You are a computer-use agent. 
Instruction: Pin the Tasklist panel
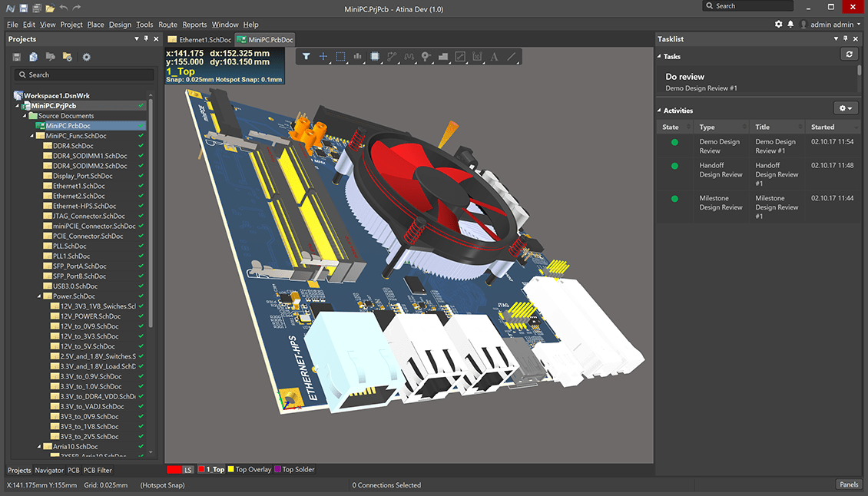(845, 38)
